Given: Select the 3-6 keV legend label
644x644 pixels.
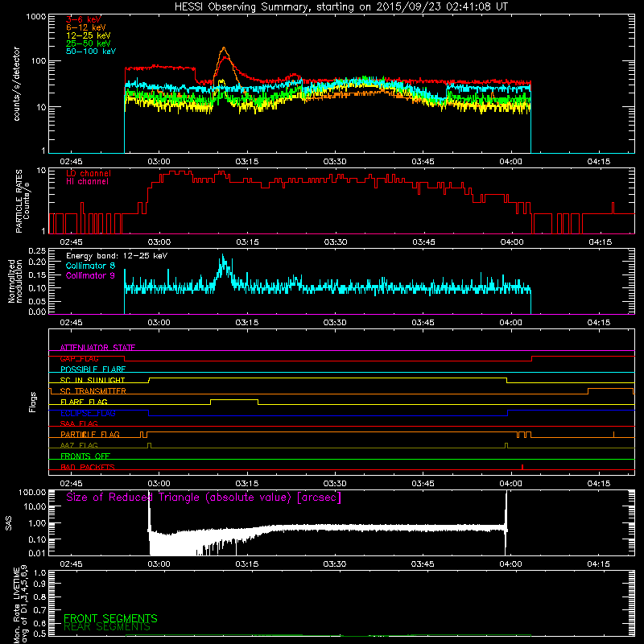Looking at the screenshot, I should (83, 19).
